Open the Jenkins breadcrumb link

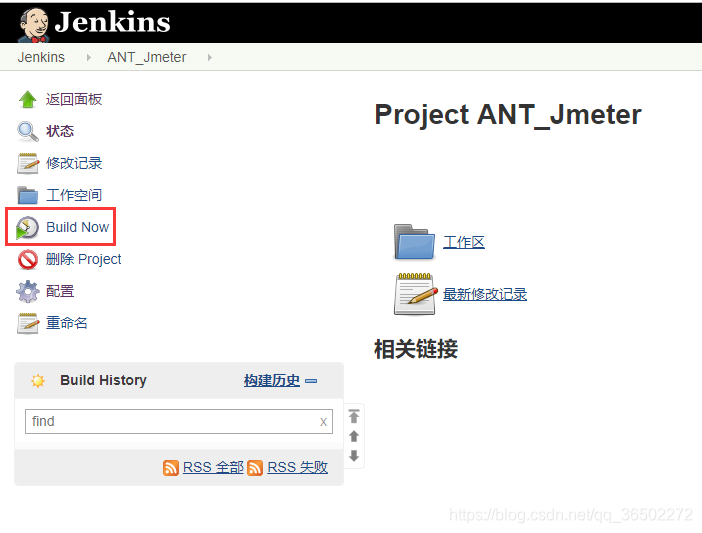41,57
